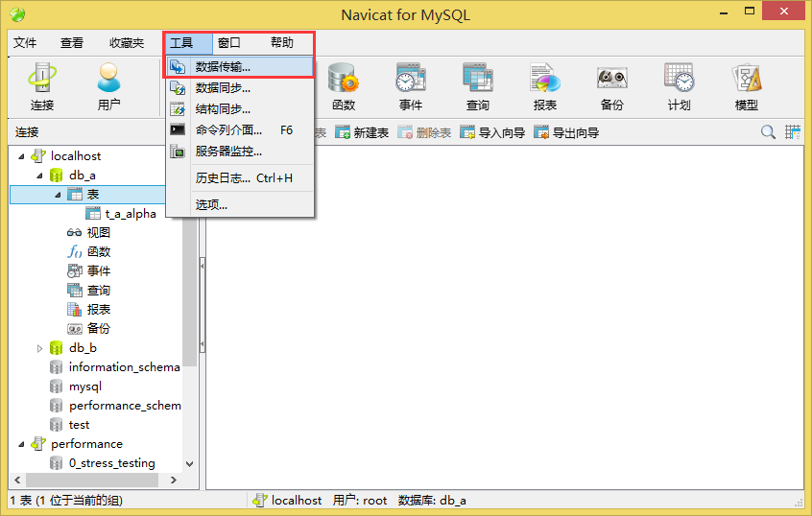Open the 函数 function toolbar icon
The width and height of the screenshot is (812, 516).
344,87
